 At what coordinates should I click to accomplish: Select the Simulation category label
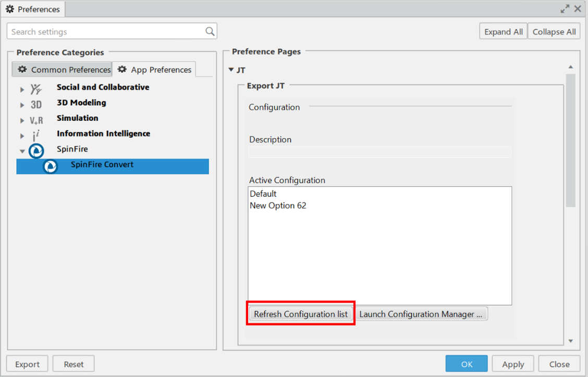[x=77, y=118]
